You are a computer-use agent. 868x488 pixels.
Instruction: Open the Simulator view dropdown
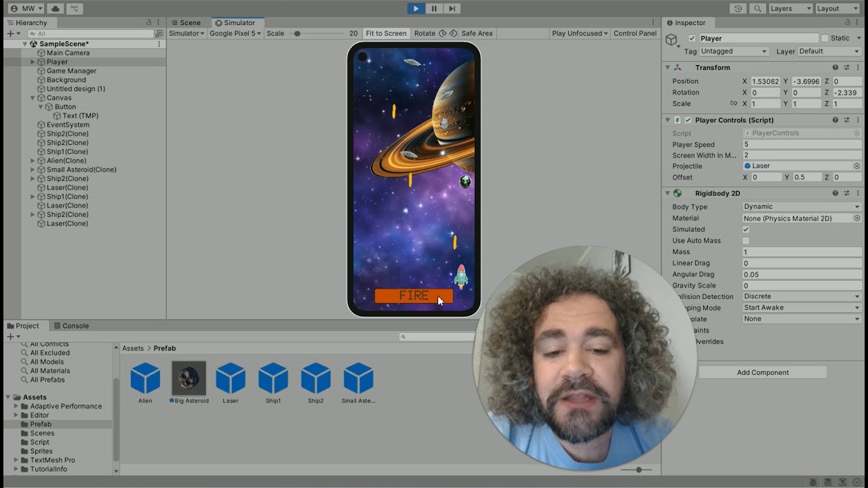coord(186,33)
